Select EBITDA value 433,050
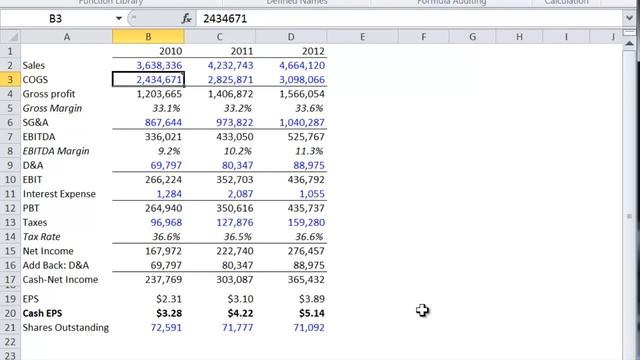 pyautogui.click(x=220, y=137)
